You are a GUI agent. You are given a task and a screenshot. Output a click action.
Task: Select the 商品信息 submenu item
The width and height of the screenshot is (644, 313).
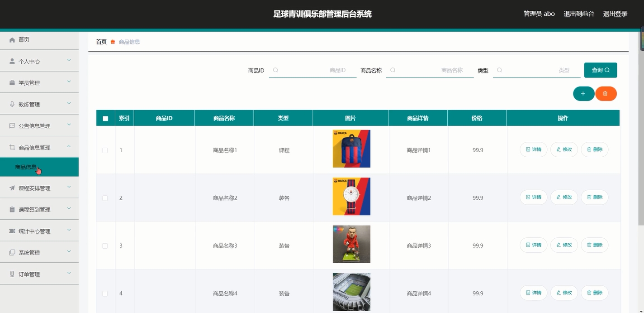pyautogui.click(x=39, y=167)
